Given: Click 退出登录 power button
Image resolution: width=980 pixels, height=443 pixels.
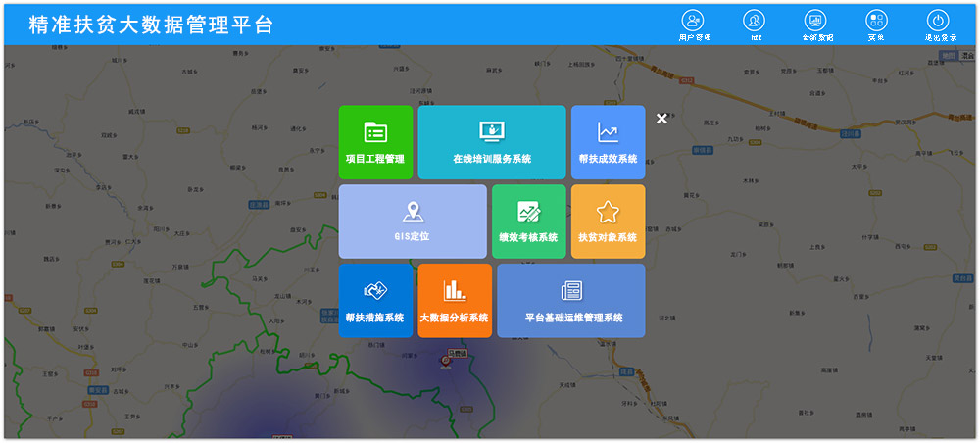Looking at the screenshot, I should coord(938,23).
